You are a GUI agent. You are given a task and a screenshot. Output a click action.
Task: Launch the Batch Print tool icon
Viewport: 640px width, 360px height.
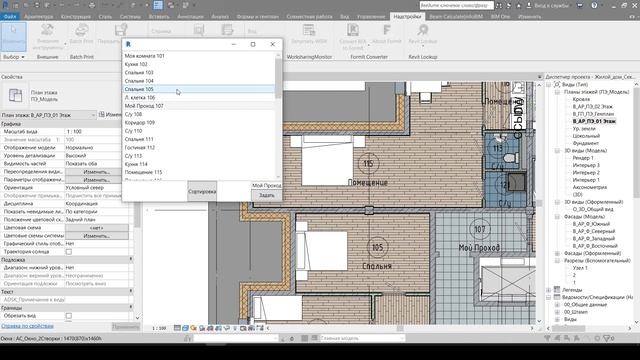81,31
